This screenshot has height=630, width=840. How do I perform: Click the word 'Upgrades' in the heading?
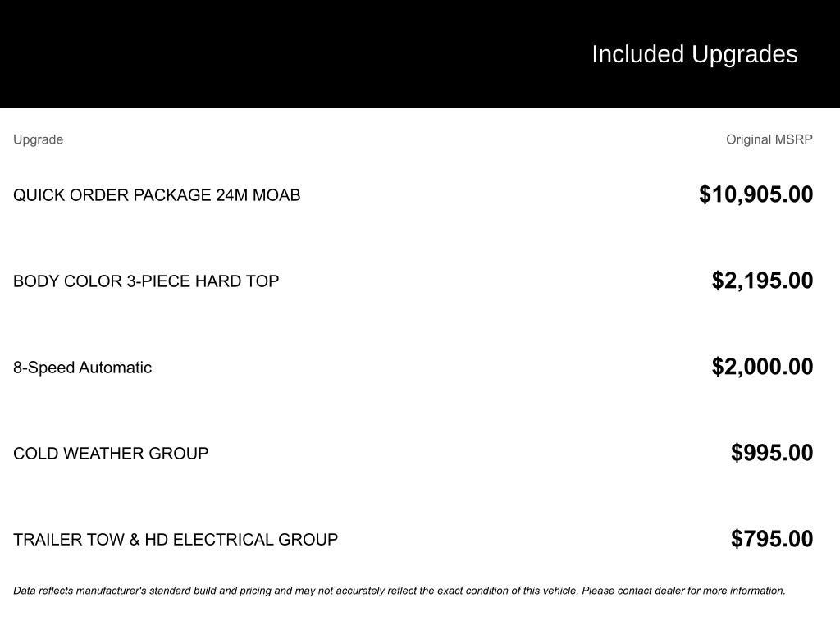click(x=744, y=54)
